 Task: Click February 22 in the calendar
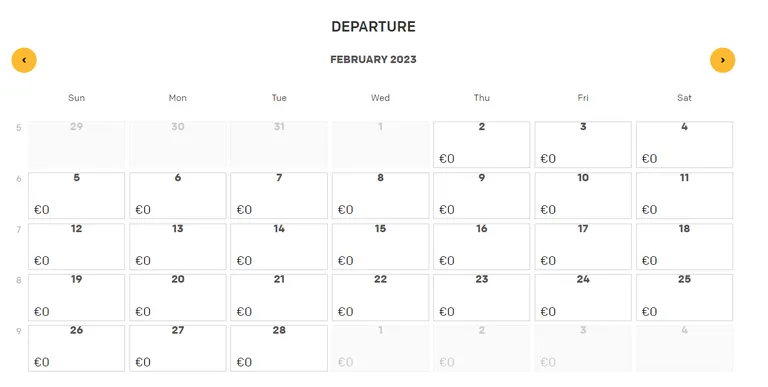coord(380,297)
